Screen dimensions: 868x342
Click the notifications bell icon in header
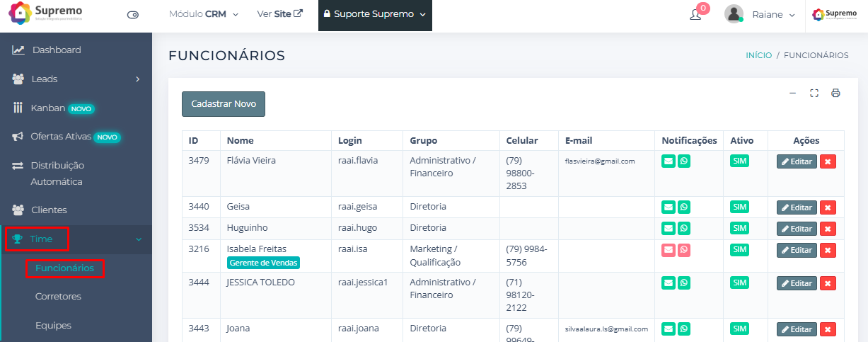tap(695, 15)
